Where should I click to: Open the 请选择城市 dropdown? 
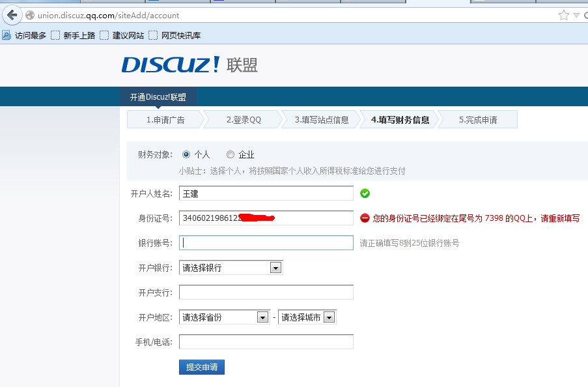(x=307, y=317)
